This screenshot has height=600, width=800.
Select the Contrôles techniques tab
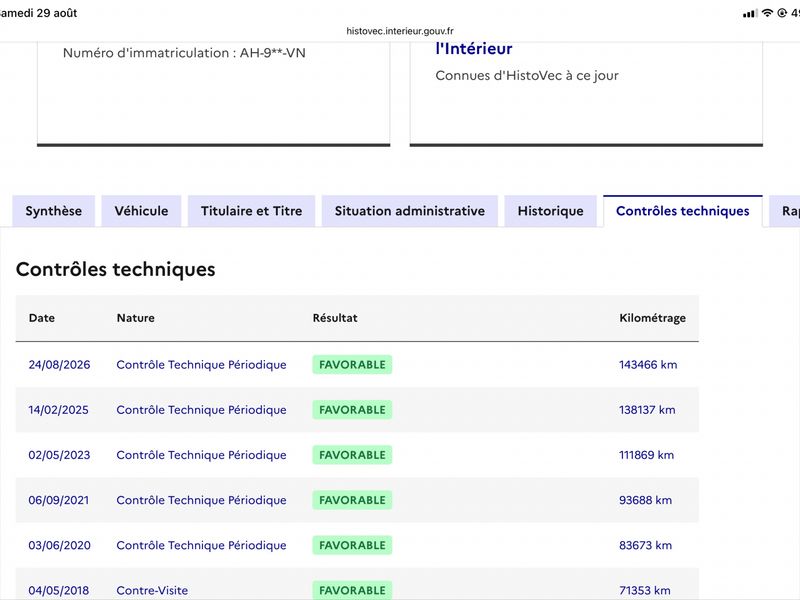683,211
